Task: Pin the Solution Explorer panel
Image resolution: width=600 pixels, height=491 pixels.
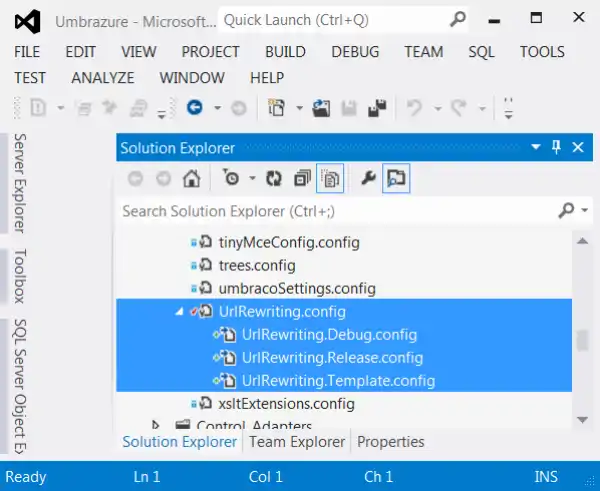Action: click(556, 147)
